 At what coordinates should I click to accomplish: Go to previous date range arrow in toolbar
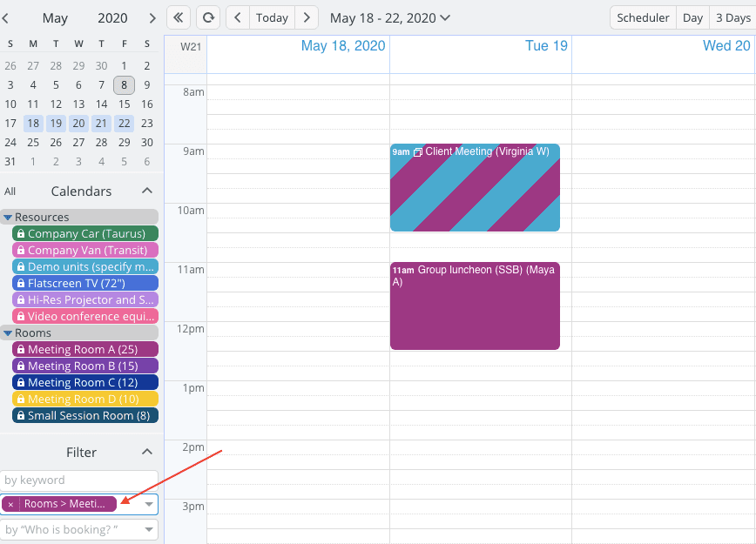(238, 17)
